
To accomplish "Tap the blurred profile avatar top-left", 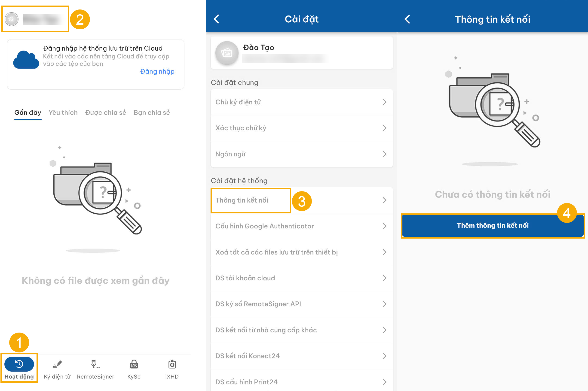I will pyautogui.click(x=12, y=19).
